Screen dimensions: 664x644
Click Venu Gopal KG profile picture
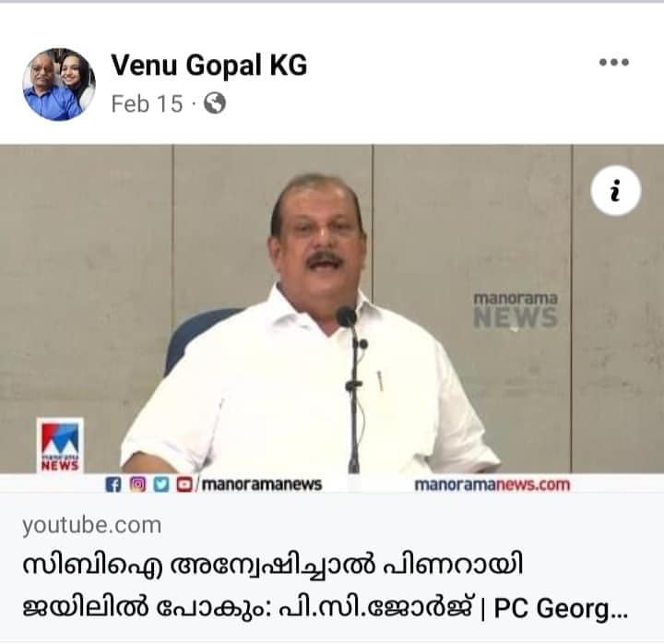coord(59,84)
